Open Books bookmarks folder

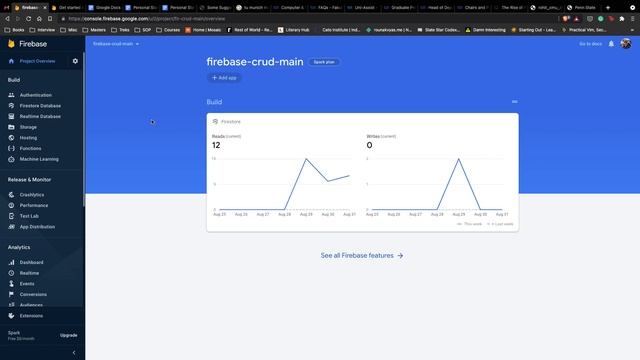tap(14, 30)
